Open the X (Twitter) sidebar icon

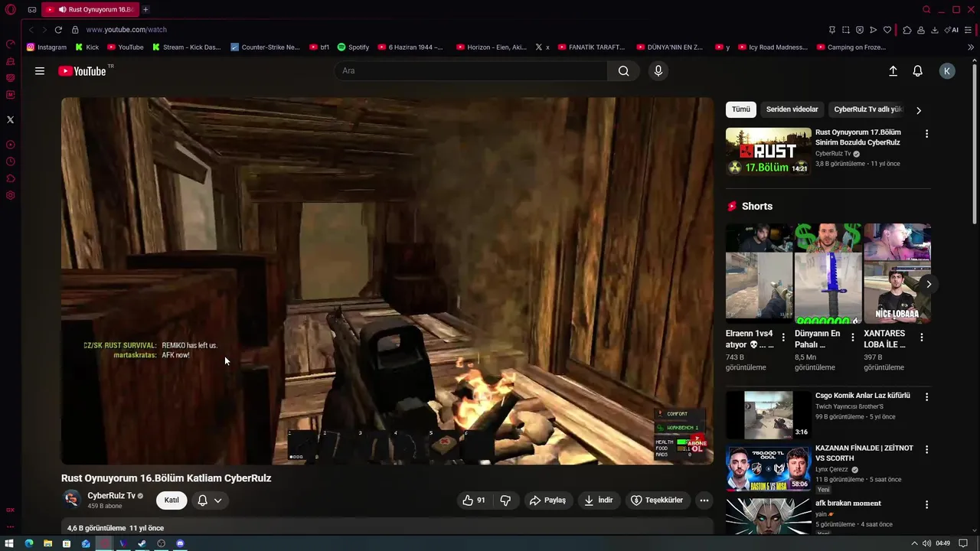click(10, 119)
